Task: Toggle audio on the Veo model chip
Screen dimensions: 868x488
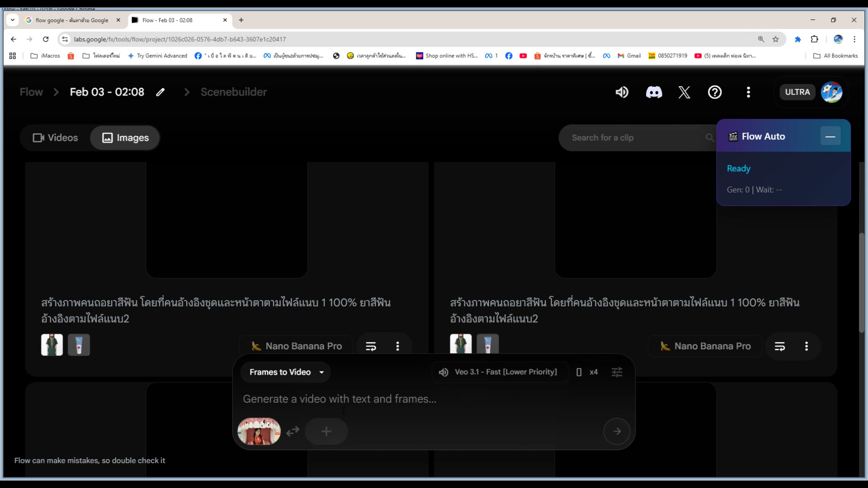Action: point(443,372)
